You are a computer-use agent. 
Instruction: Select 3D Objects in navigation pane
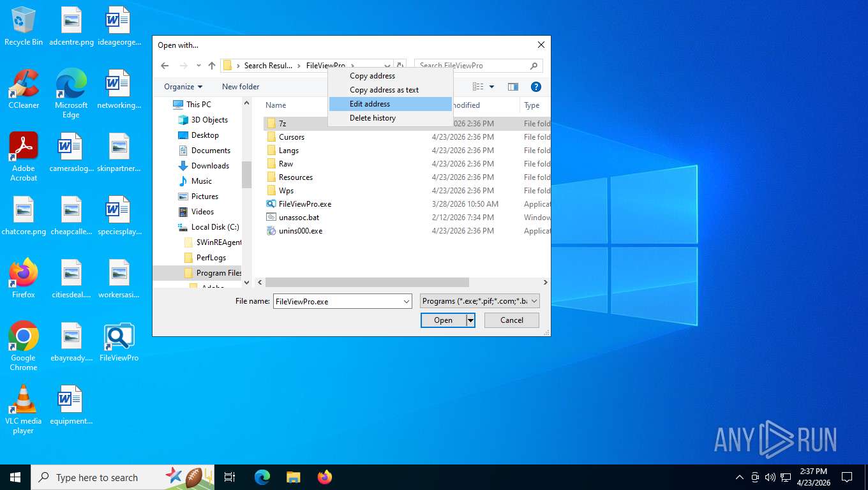[209, 120]
